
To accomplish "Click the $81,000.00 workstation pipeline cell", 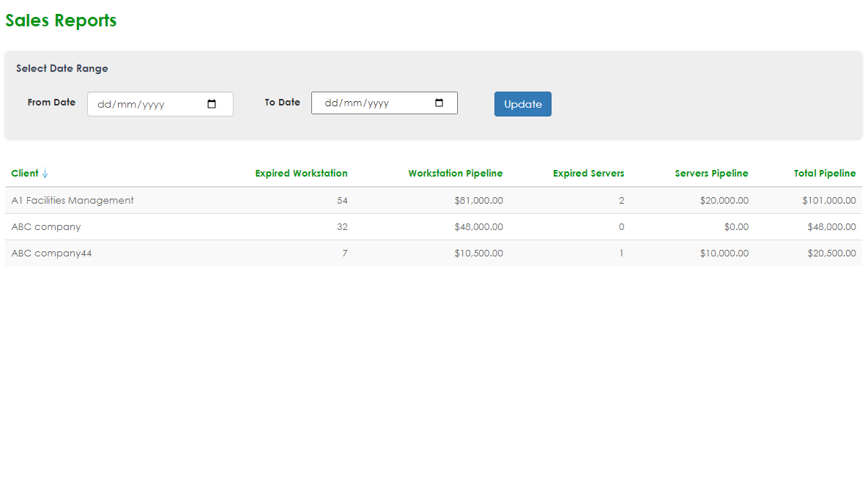I will [478, 200].
